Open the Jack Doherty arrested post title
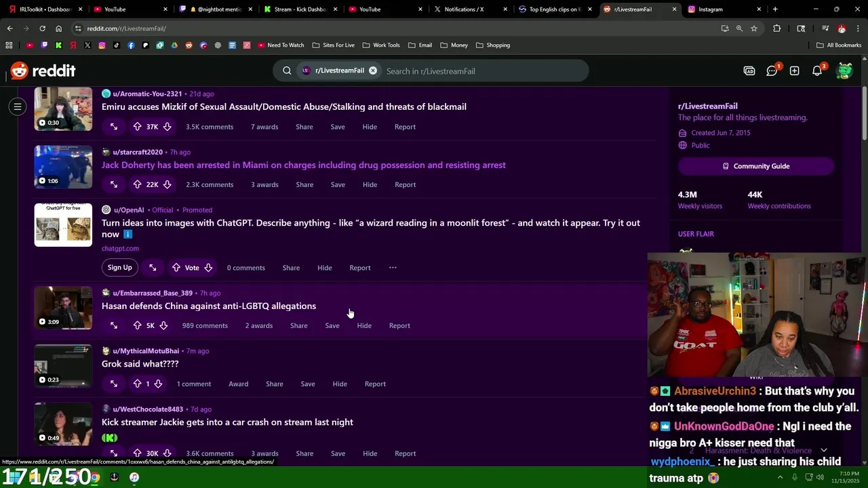This screenshot has width=868, height=488. pyautogui.click(x=304, y=165)
